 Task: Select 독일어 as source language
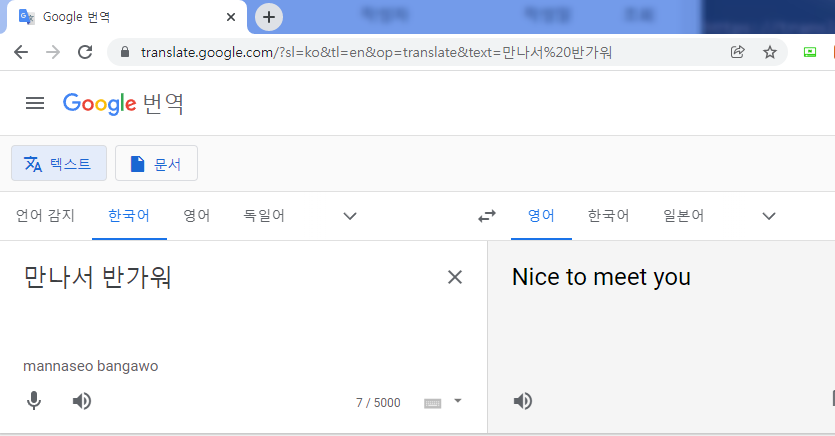click(x=264, y=216)
